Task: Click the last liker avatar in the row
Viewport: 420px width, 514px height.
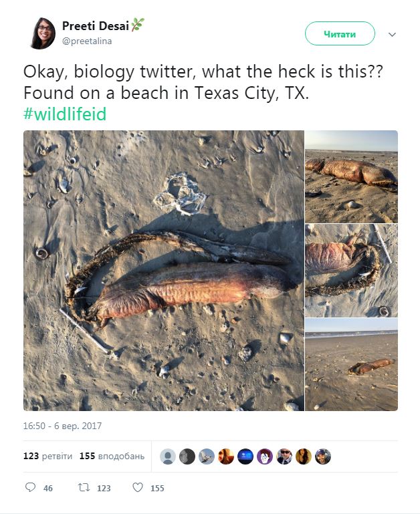Action: [323, 457]
